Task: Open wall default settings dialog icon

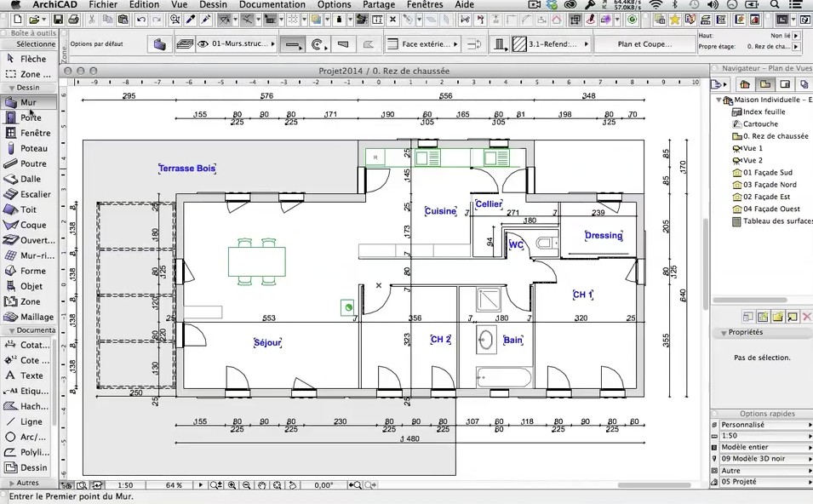Action: point(160,44)
